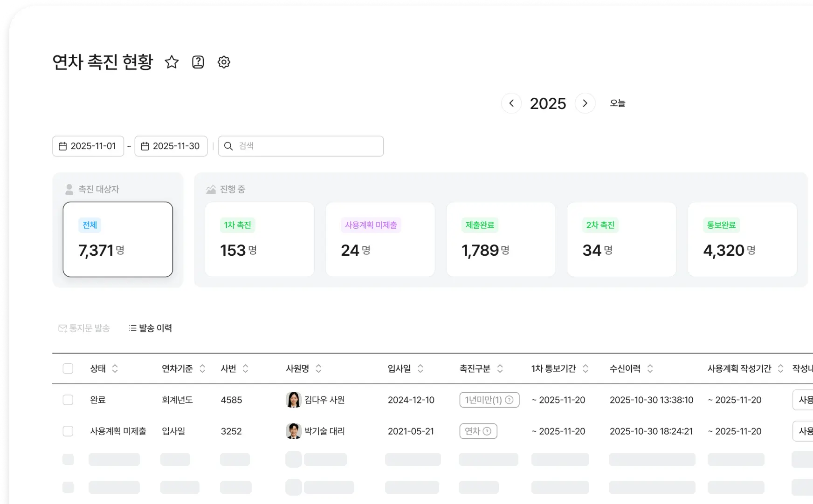Sort table by 상태 column
Screen dimensions: 813x504
[x=115, y=368]
